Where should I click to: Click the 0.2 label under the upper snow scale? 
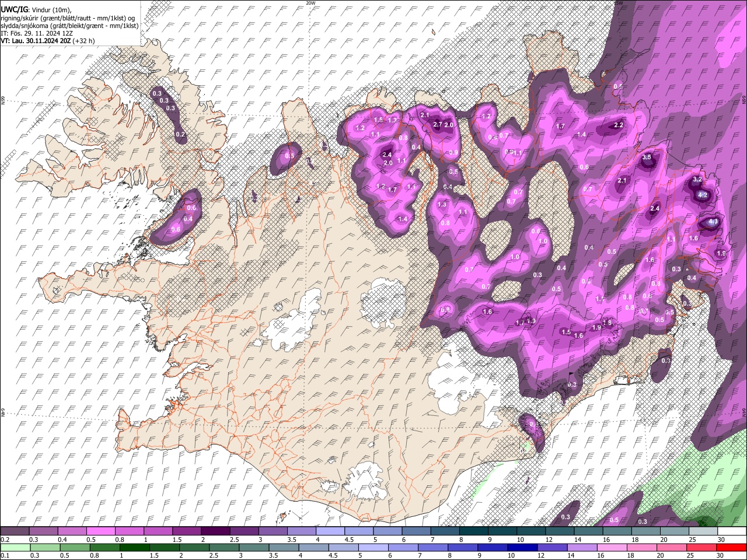5,540
